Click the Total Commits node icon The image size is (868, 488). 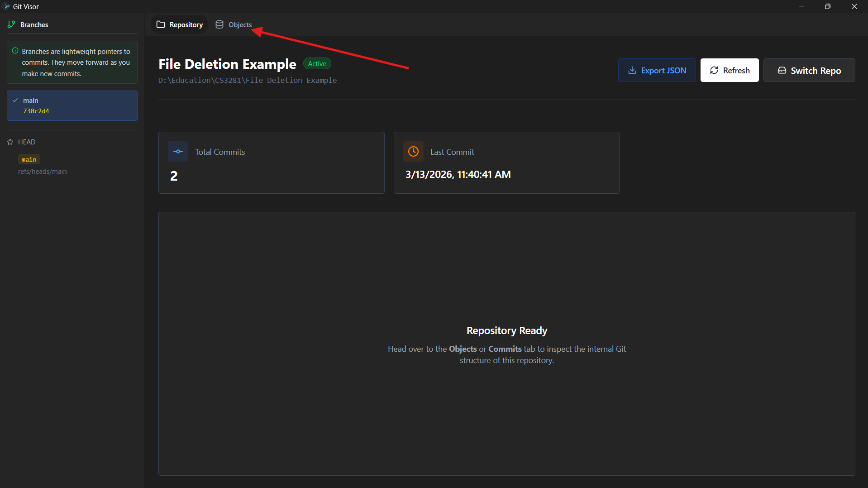178,152
